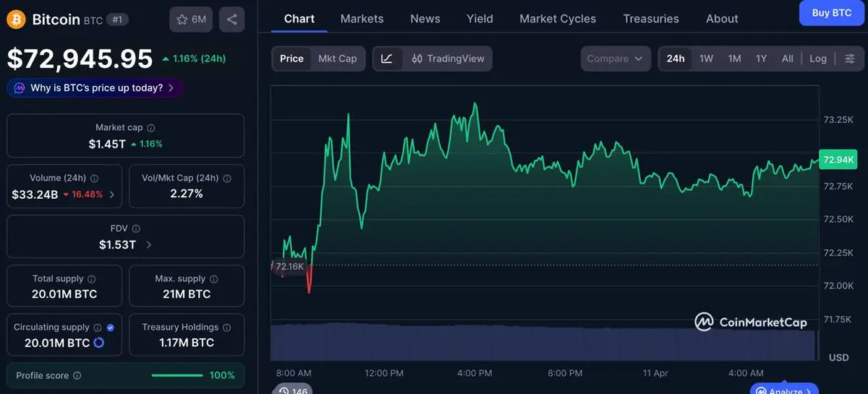Open chart settings sliders icon
This screenshot has height=394, width=868.
[850, 59]
